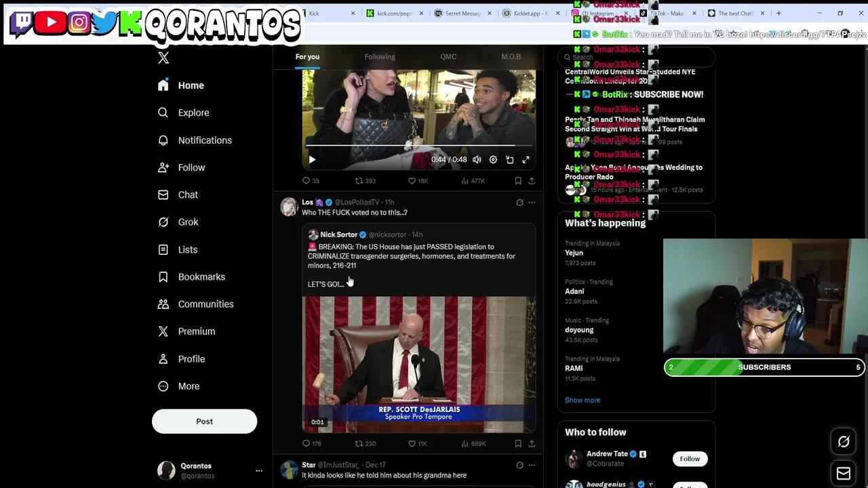Open Grok in the sidebar
868x488 pixels.
coord(178,222)
